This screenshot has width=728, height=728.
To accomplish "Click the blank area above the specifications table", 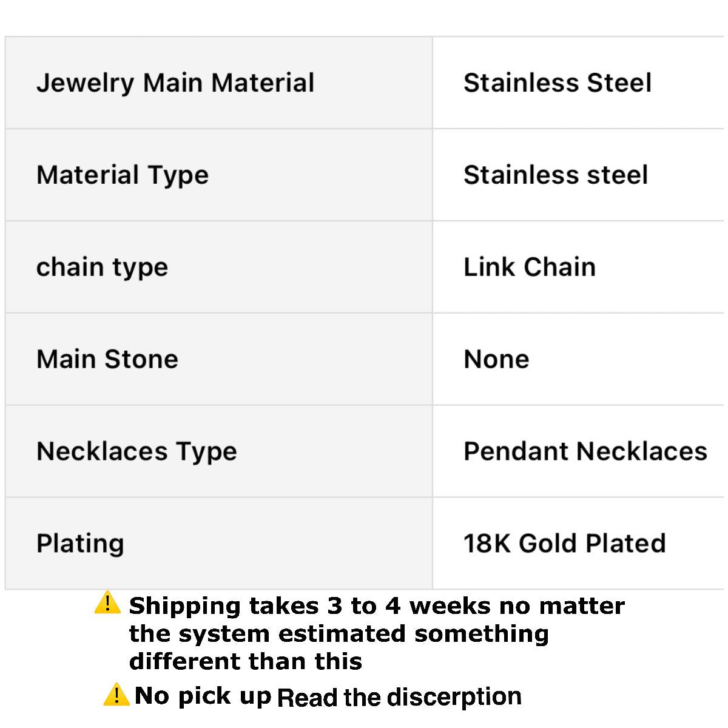I will point(364,18).
